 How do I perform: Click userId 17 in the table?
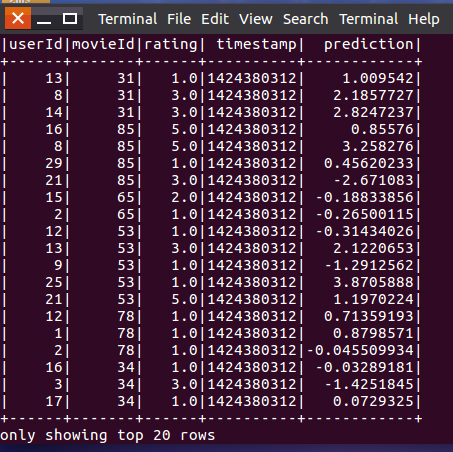click(x=54, y=402)
